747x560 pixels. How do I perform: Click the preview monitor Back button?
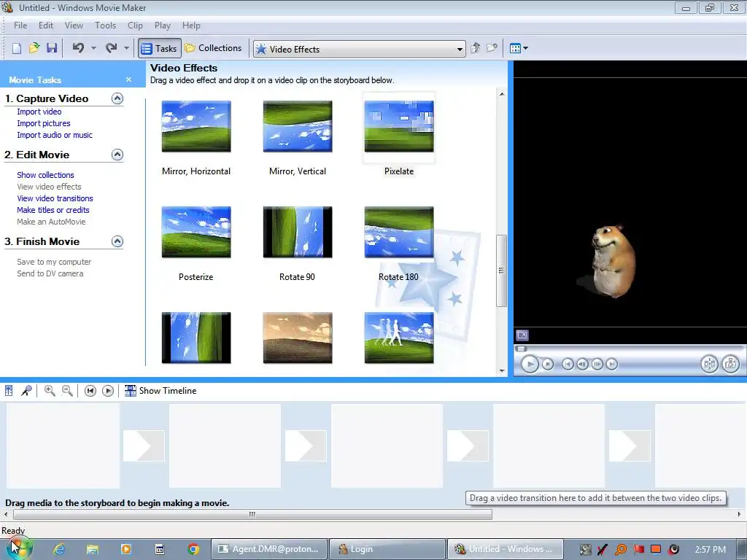pyautogui.click(x=568, y=365)
